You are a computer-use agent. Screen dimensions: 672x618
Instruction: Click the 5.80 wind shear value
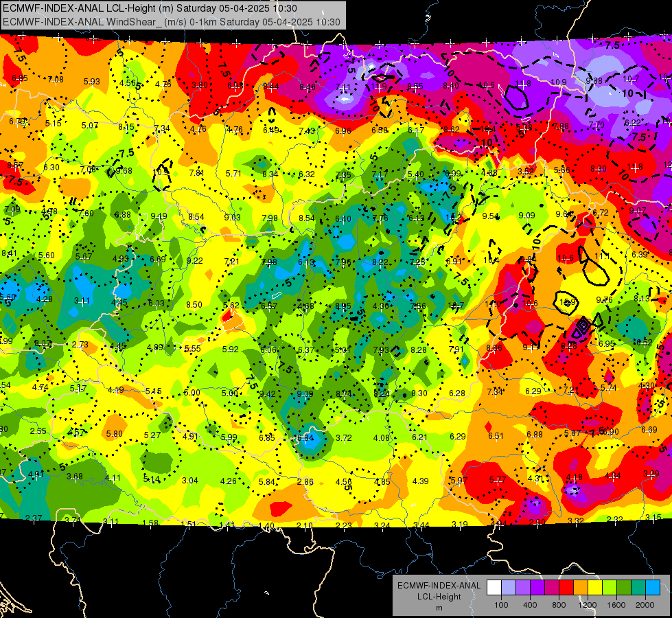pyautogui.click(x=115, y=433)
